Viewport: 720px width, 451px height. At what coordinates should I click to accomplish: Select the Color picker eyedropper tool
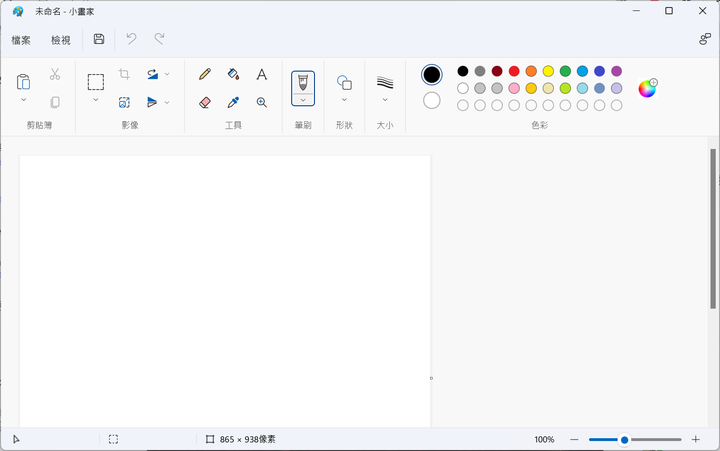coord(233,102)
